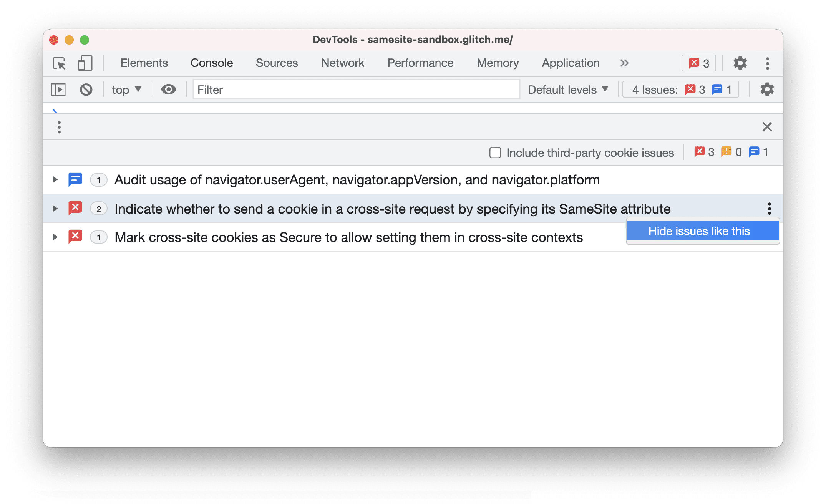The image size is (826, 504).
Task: Click the Network tab in DevTools
Action: [343, 63]
